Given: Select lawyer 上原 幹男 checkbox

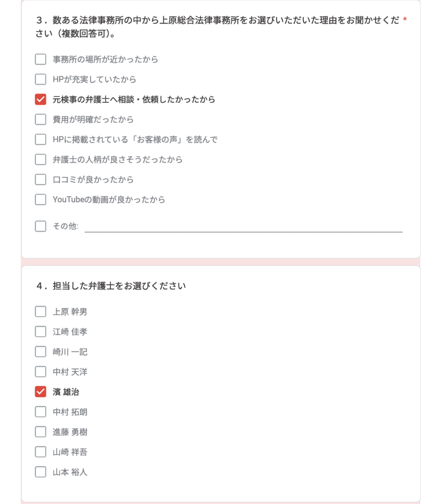Looking at the screenshot, I should (40, 312).
